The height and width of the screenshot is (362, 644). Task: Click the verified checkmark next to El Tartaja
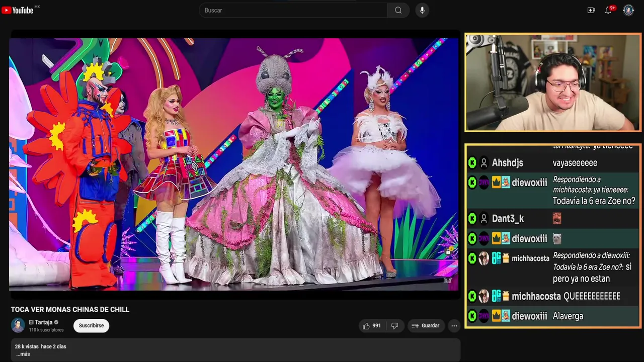click(56, 322)
